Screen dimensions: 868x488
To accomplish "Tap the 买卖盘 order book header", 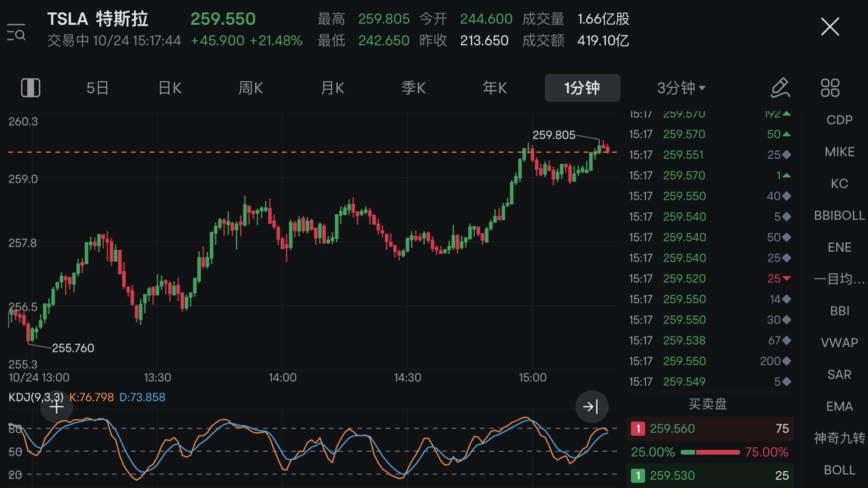I will click(708, 404).
